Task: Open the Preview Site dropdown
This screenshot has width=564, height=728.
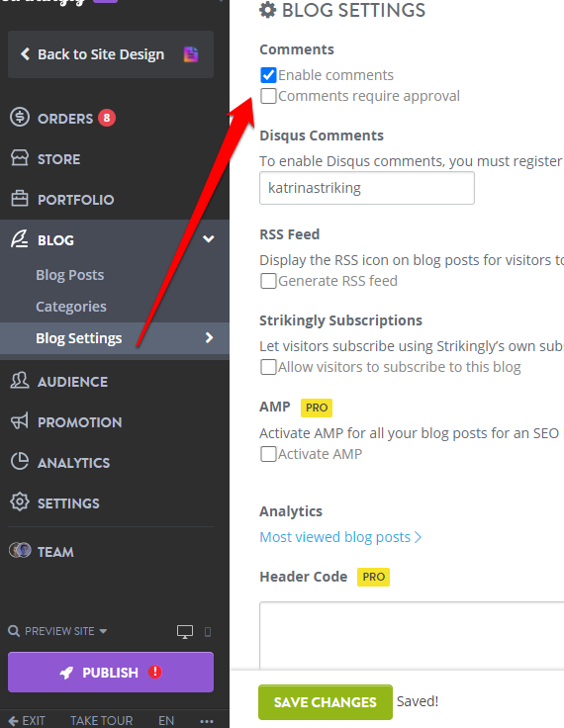Action: pos(58,631)
